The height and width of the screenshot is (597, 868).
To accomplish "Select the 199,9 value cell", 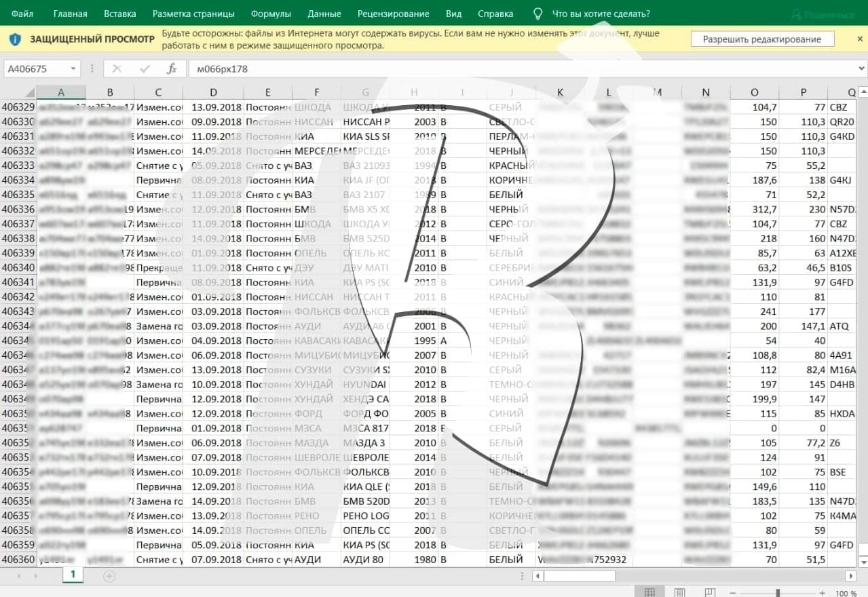I will tap(755, 399).
